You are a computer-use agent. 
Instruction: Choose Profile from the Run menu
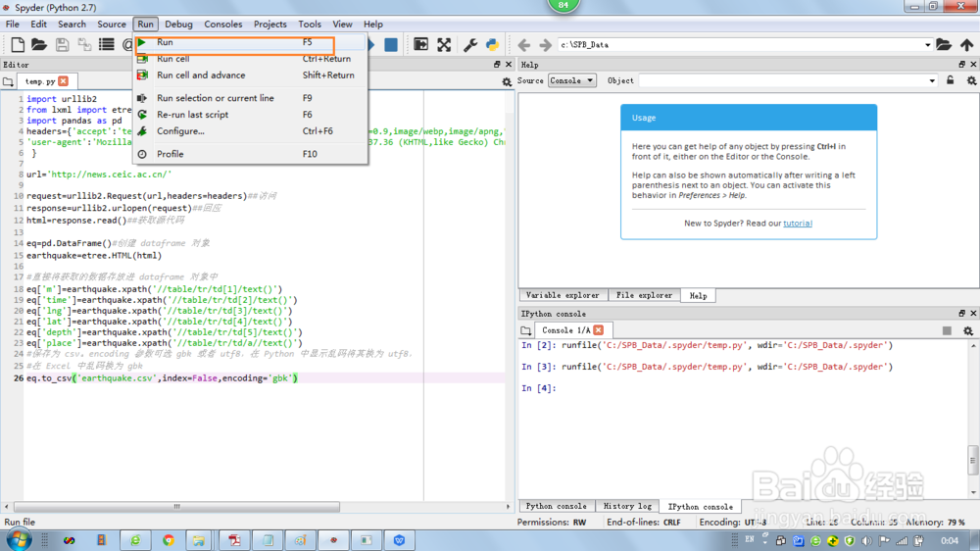[x=250, y=154]
